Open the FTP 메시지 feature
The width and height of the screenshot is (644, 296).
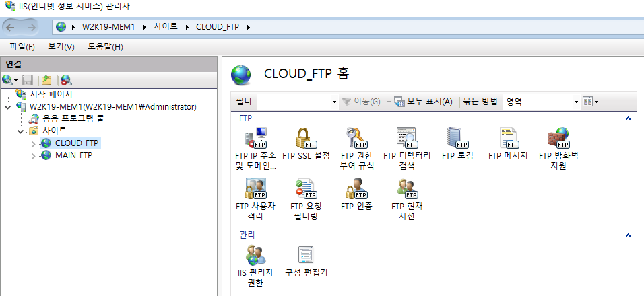(x=508, y=144)
